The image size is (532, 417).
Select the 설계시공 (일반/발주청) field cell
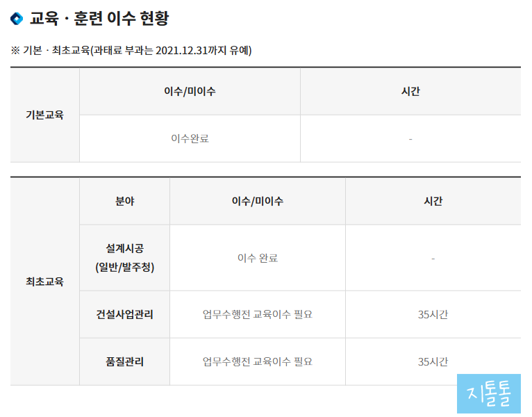point(124,258)
